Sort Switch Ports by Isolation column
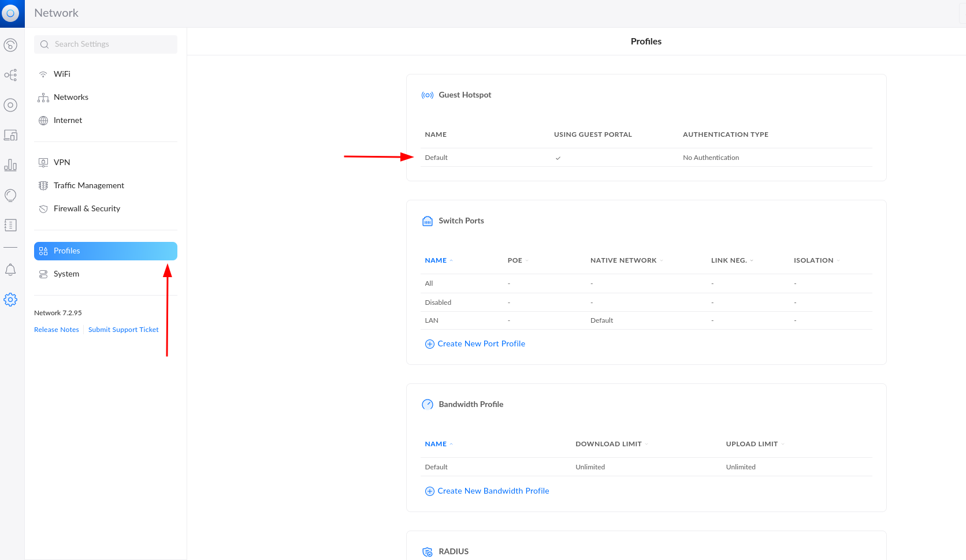This screenshot has height=560, width=966. tap(813, 260)
